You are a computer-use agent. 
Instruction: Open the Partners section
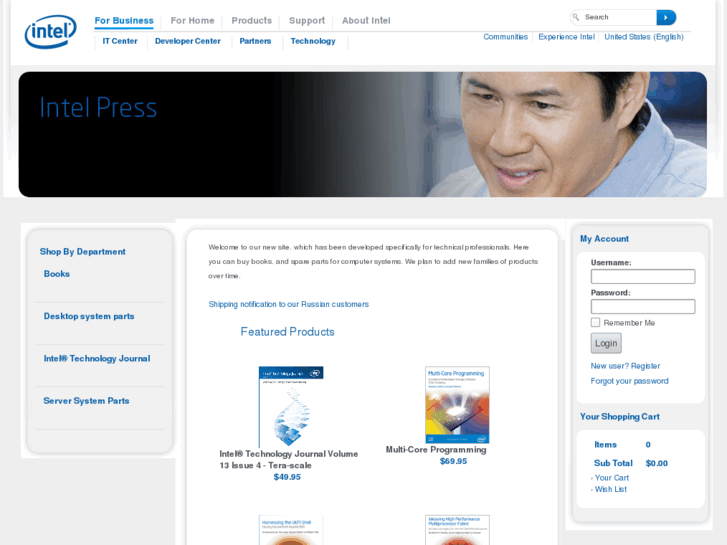tap(255, 41)
